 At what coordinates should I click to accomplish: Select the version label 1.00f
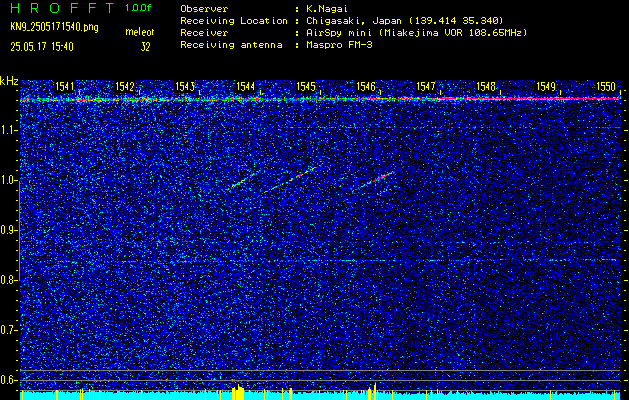138,8
